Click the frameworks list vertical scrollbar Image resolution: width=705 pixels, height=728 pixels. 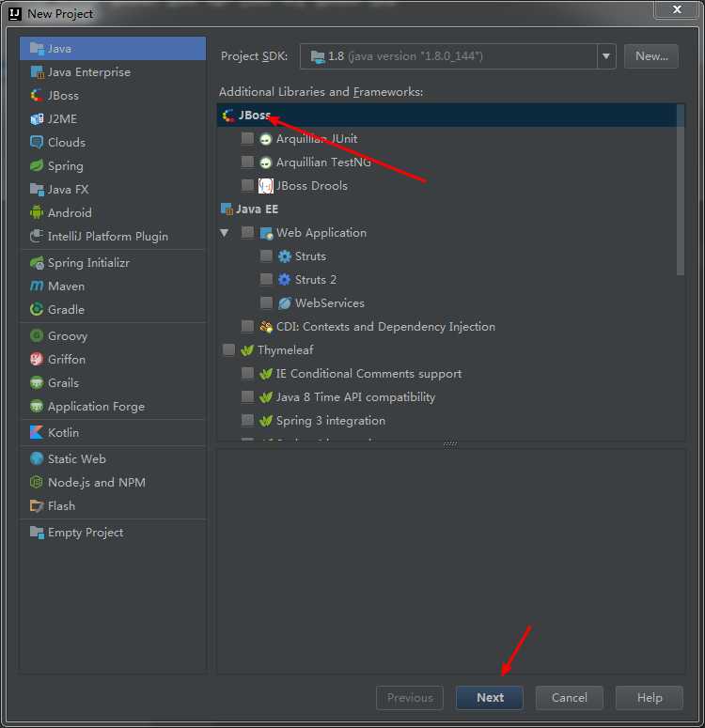[x=681, y=190]
